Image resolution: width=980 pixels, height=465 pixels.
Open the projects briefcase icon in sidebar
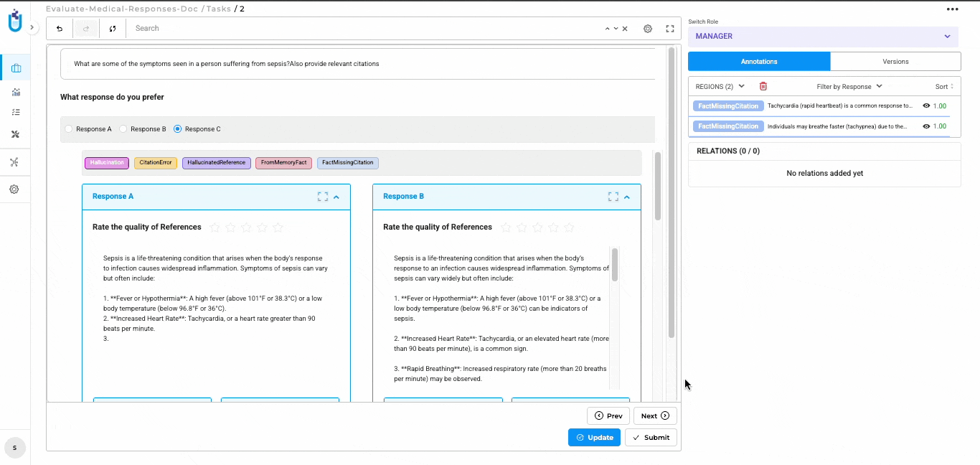[x=16, y=68]
